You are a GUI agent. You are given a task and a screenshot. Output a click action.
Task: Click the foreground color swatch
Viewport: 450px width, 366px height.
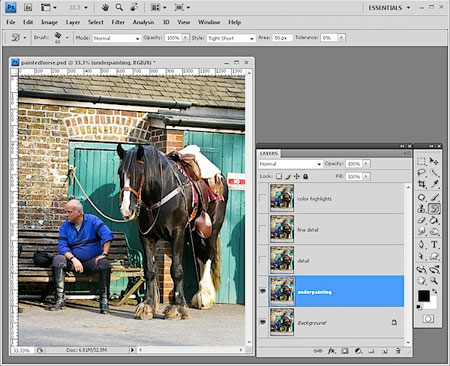tap(424, 295)
